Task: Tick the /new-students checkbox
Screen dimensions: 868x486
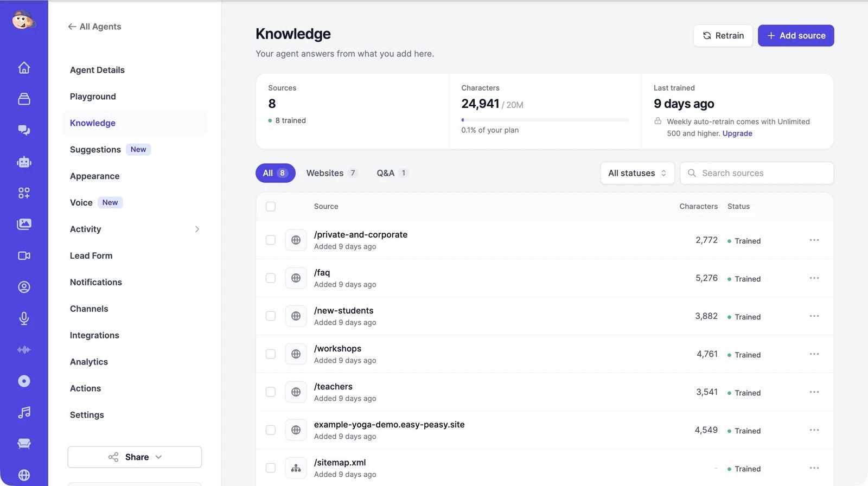Action: [x=271, y=316]
